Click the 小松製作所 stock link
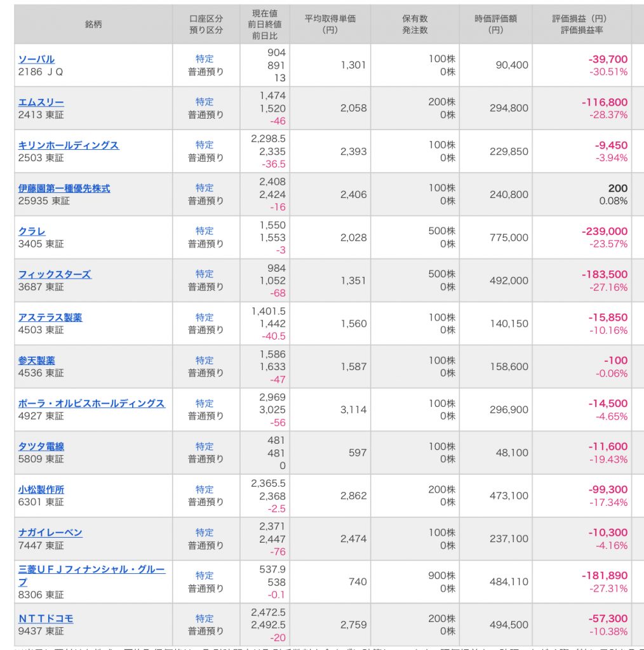 tap(41, 489)
